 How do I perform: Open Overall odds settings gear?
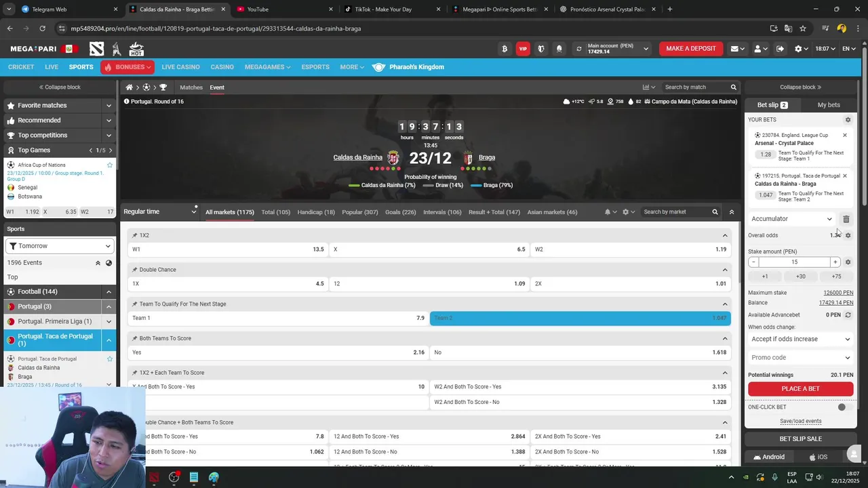(x=848, y=235)
